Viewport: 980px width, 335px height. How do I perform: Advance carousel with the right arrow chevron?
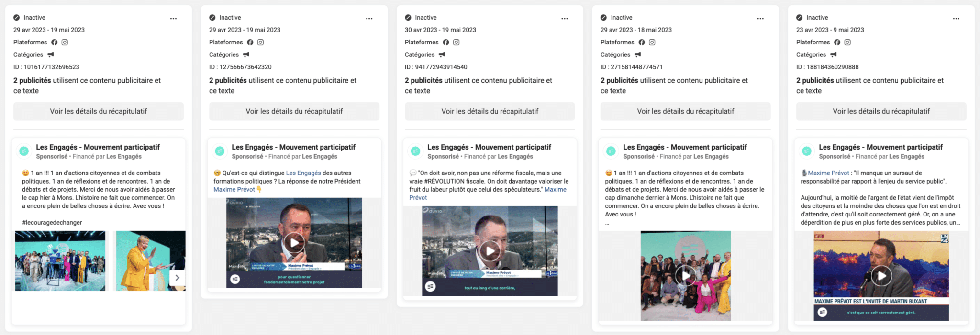(x=178, y=278)
